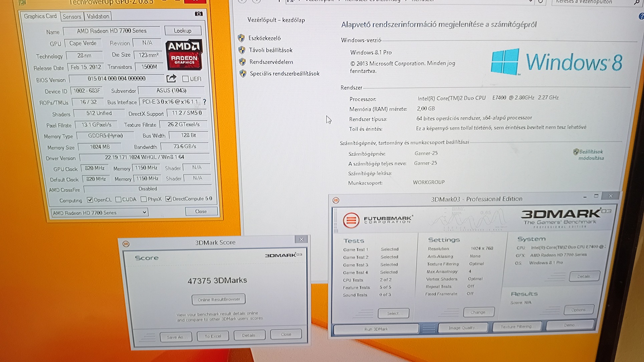Switch to the Validation tab
Image resolution: width=644 pixels, height=362 pixels.
(x=98, y=16)
